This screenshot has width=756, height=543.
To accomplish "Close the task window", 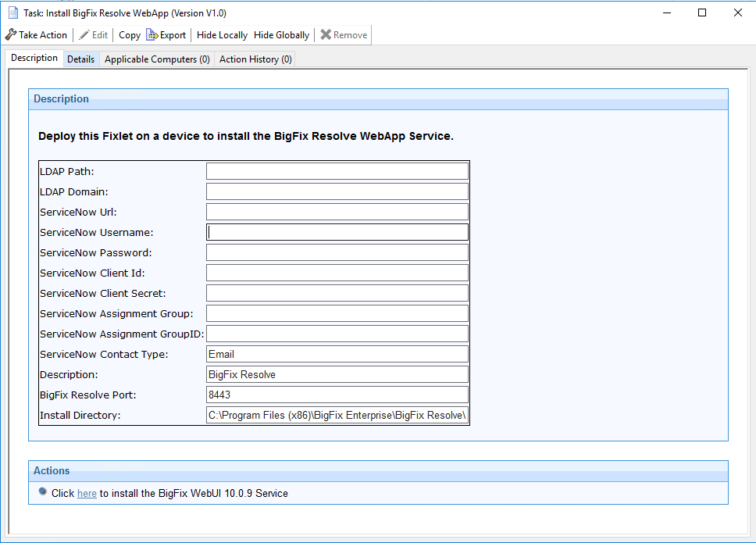I will [738, 13].
